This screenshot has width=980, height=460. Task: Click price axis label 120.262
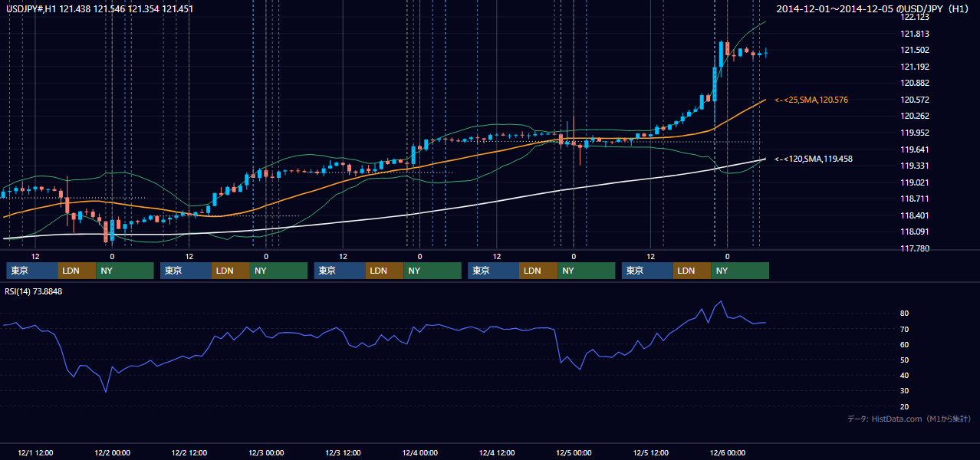click(915, 117)
